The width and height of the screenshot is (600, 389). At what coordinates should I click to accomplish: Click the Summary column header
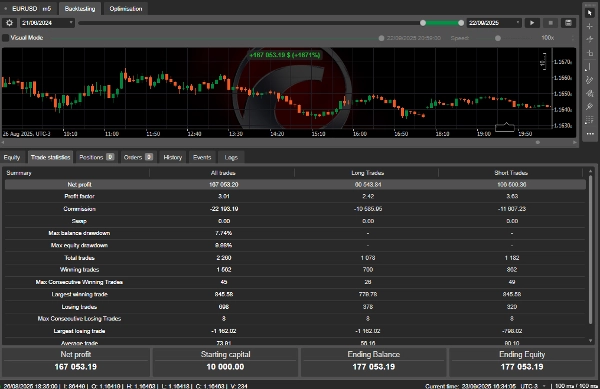[19, 173]
